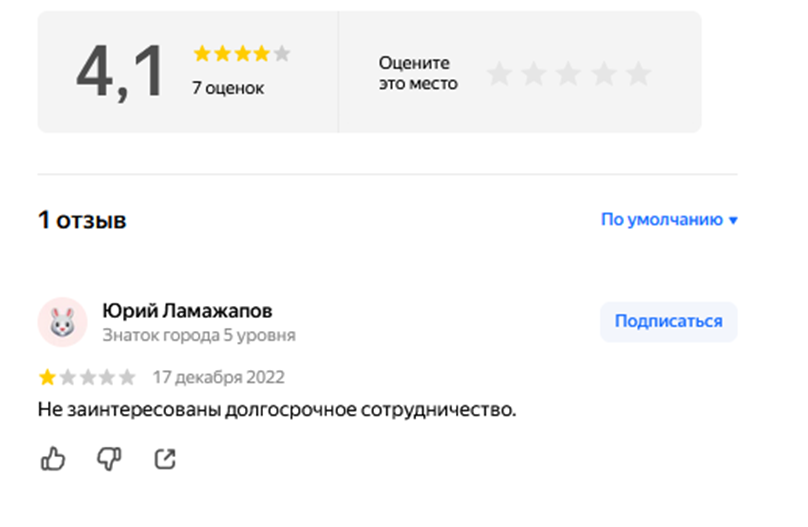The image size is (808, 527).
Task: Open the По умолчанию sort dropdown
Action: pyautogui.click(x=669, y=219)
